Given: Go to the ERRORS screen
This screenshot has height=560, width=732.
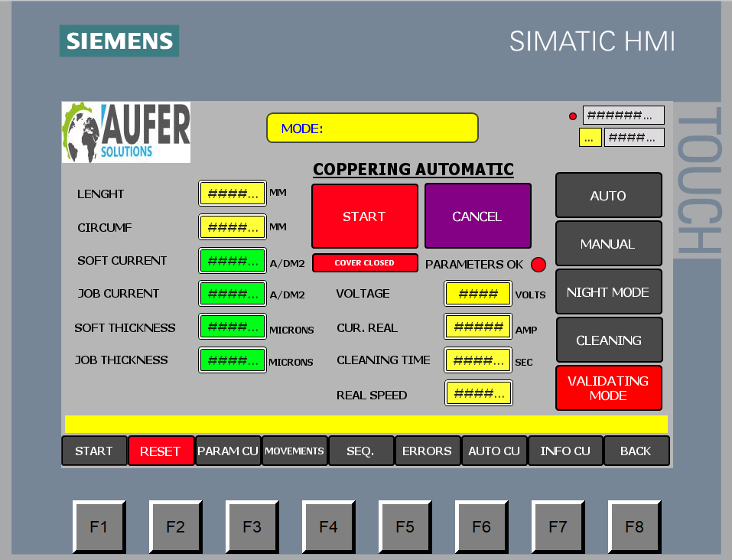Looking at the screenshot, I should coord(427,451).
